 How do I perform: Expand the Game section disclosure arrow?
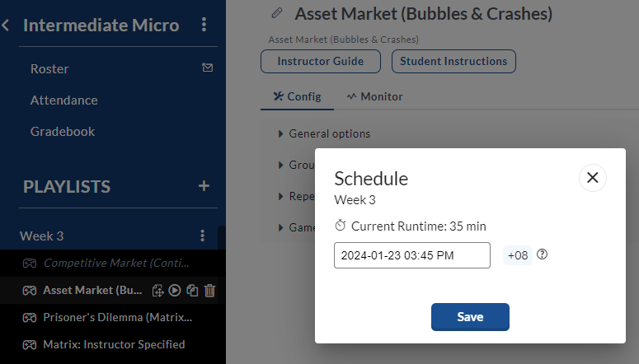[280, 227]
